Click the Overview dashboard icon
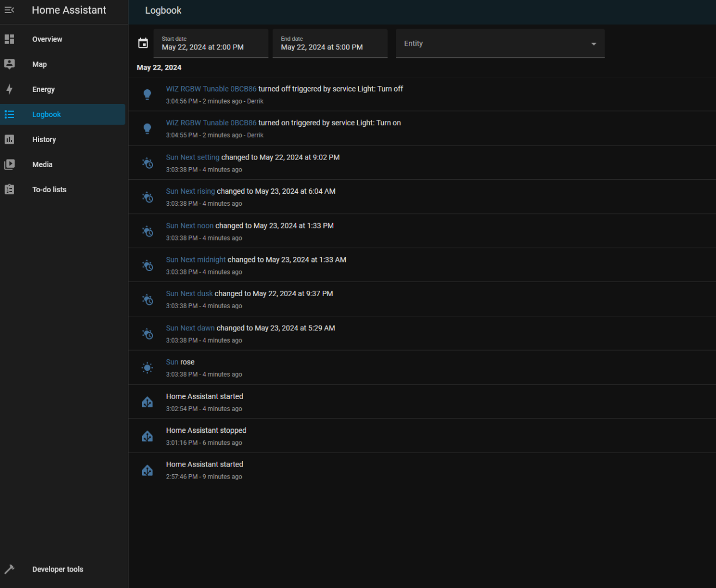 click(x=9, y=39)
